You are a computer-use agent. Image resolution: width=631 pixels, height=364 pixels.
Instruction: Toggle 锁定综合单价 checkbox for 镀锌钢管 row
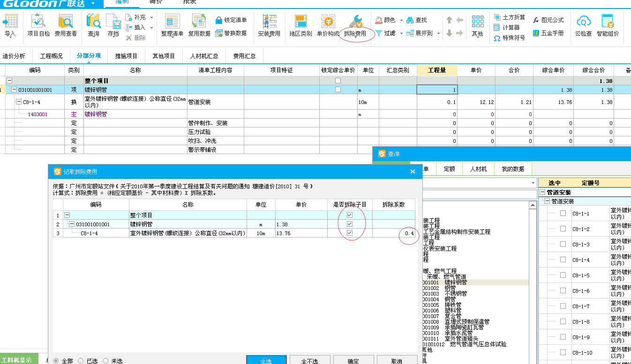click(338, 89)
